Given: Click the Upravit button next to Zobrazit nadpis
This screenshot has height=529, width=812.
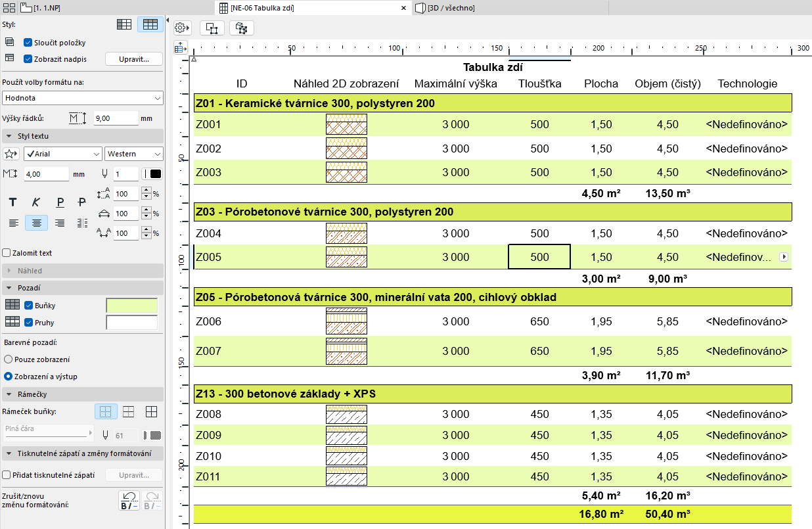Looking at the screenshot, I should click(x=134, y=59).
